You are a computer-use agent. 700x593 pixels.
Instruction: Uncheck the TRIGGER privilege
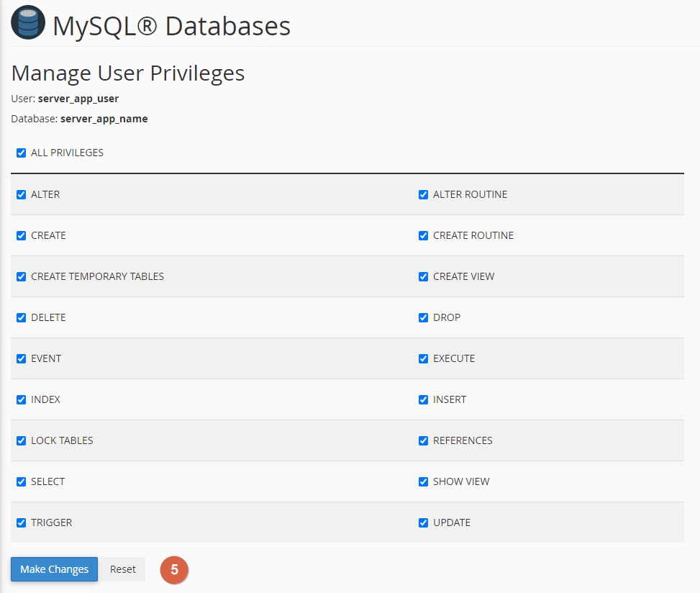22,522
